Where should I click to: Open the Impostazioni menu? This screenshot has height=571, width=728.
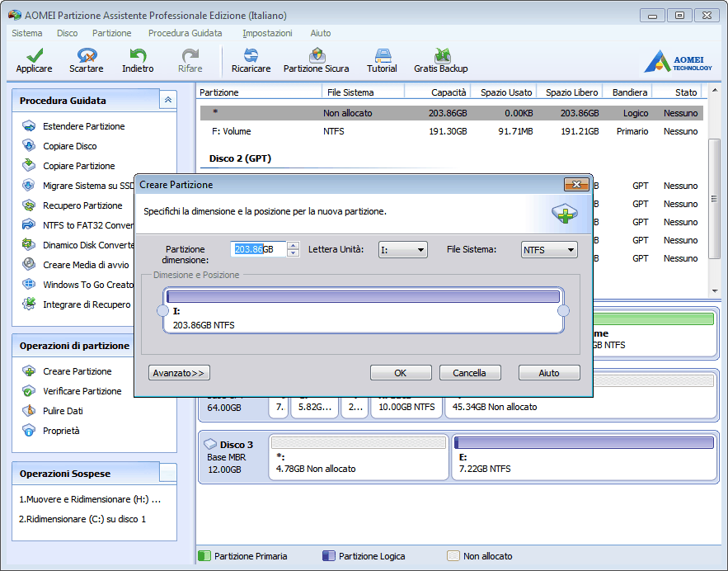(267, 33)
